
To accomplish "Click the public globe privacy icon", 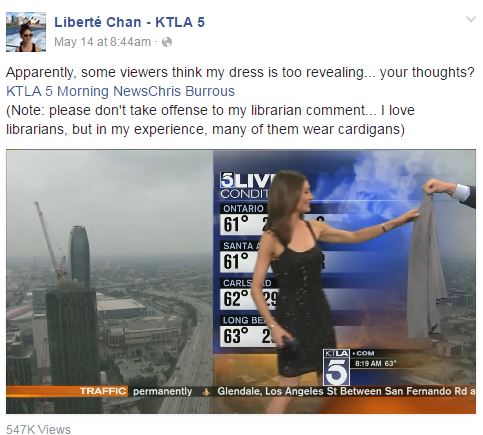I will 167,42.
